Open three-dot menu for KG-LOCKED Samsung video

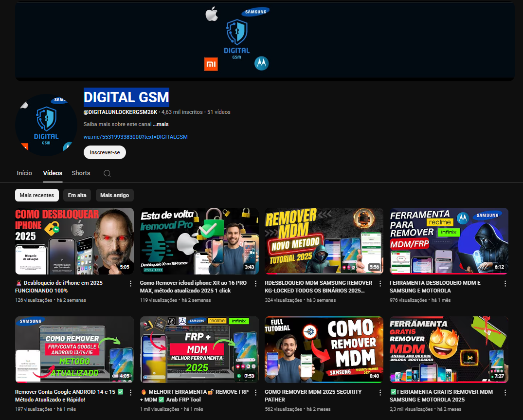pyautogui.click(x=380, y=283)
